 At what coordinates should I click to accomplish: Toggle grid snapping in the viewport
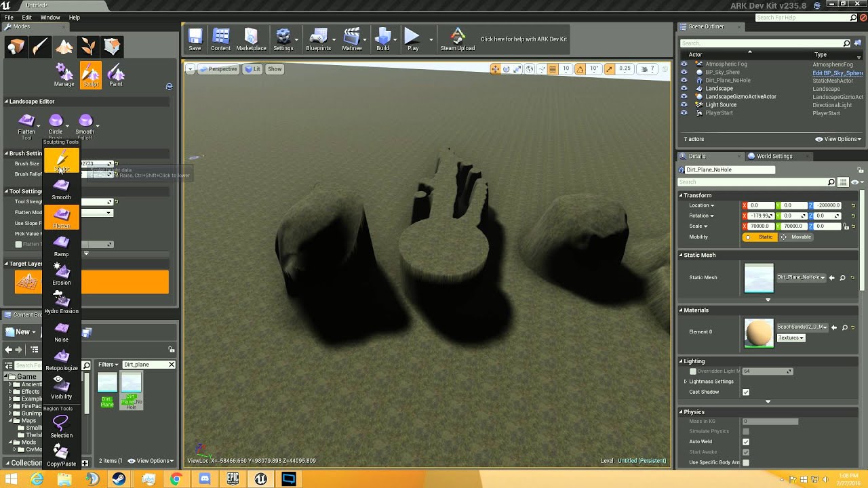pos(553,69)
